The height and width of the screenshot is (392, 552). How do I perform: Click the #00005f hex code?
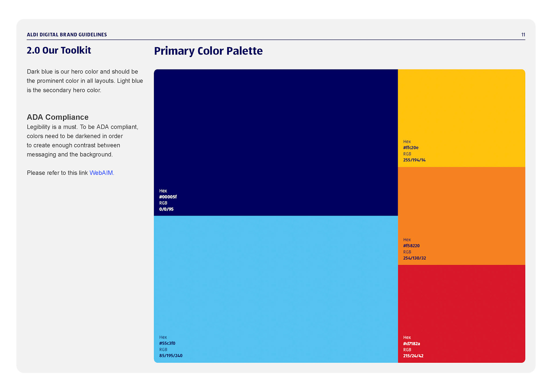click(x=168, y=197)
